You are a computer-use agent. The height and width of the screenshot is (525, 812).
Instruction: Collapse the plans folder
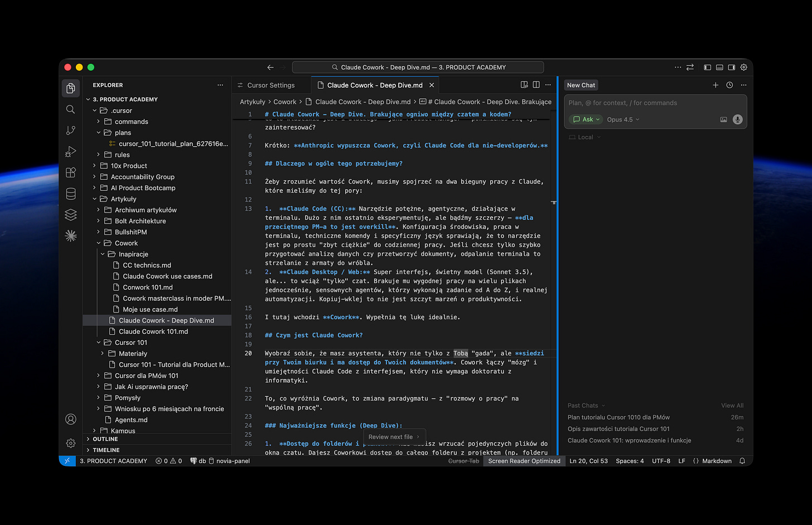pos(123,133)
